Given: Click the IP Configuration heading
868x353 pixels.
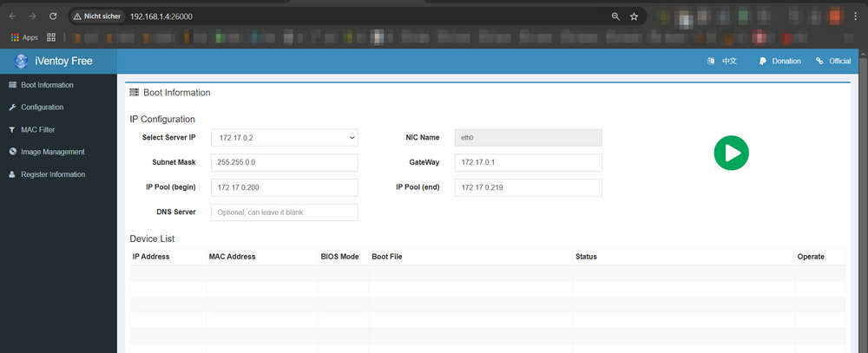Looking at the screenshot, I should point(162,119).
